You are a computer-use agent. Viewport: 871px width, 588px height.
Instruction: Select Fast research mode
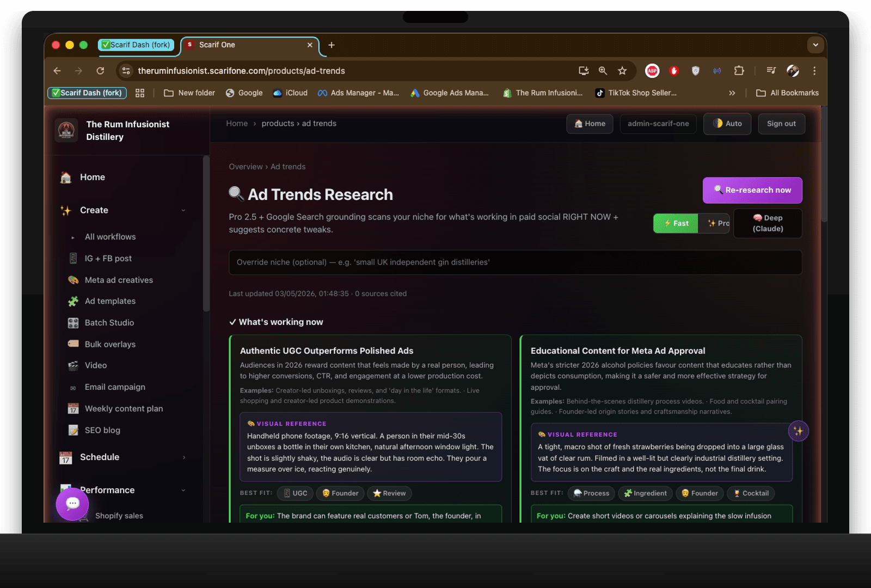coord(676,223)
